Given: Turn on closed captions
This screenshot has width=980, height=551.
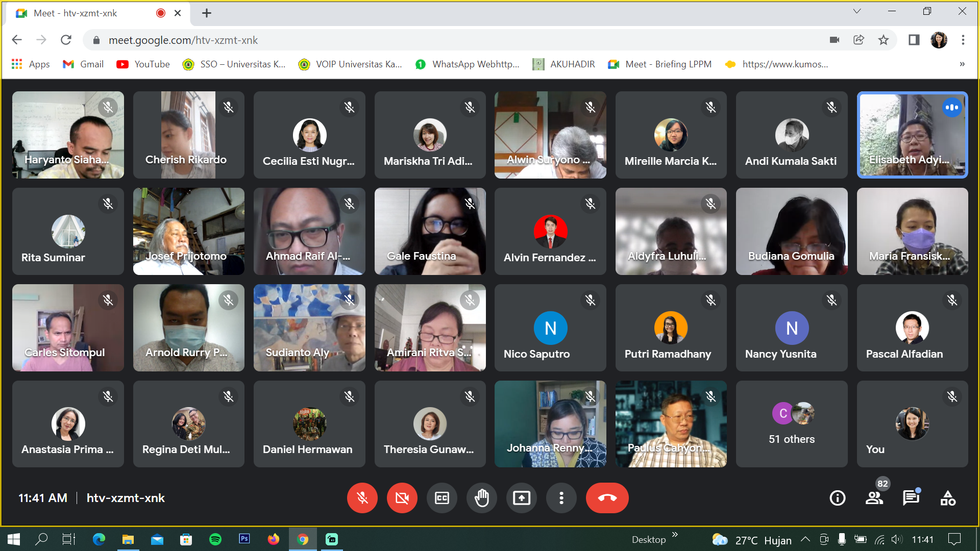Looking at the screenshot, I should click(442, 498).
